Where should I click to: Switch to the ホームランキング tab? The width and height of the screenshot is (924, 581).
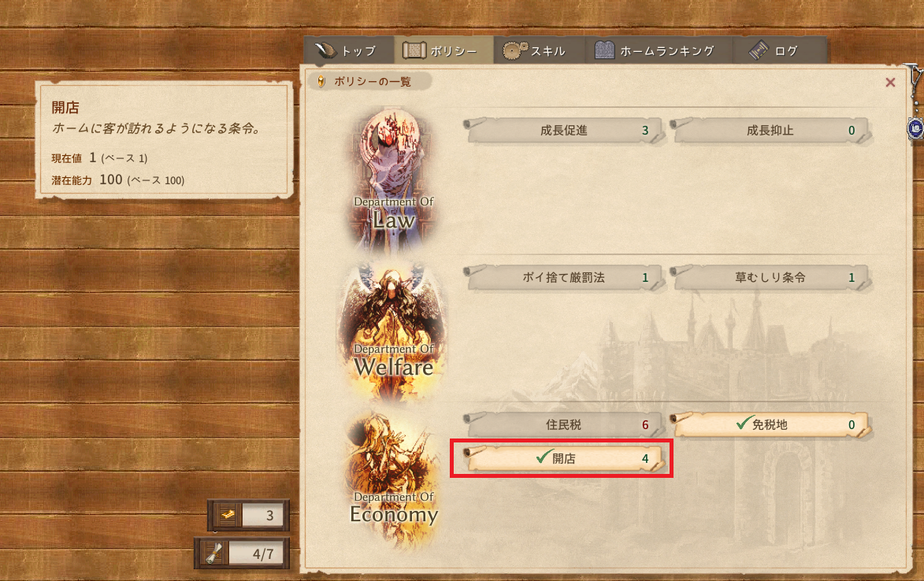click(659, 50)
